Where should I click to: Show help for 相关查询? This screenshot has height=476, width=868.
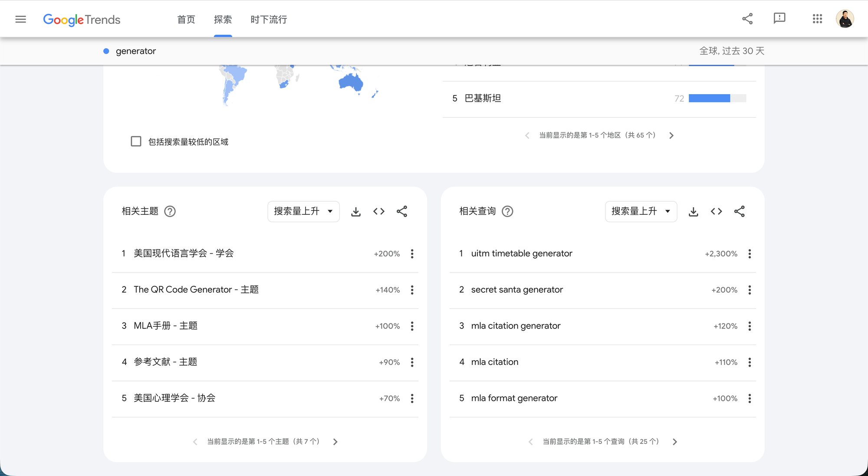[507, 211]
